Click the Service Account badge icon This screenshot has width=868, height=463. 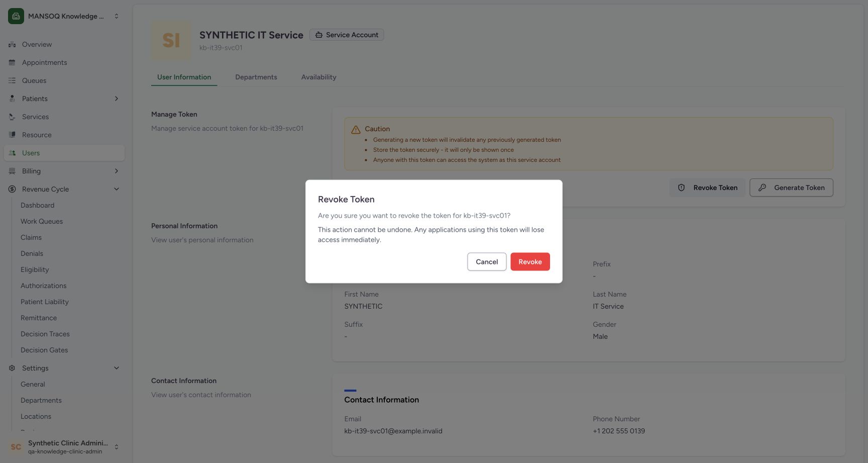pos(318,35)
